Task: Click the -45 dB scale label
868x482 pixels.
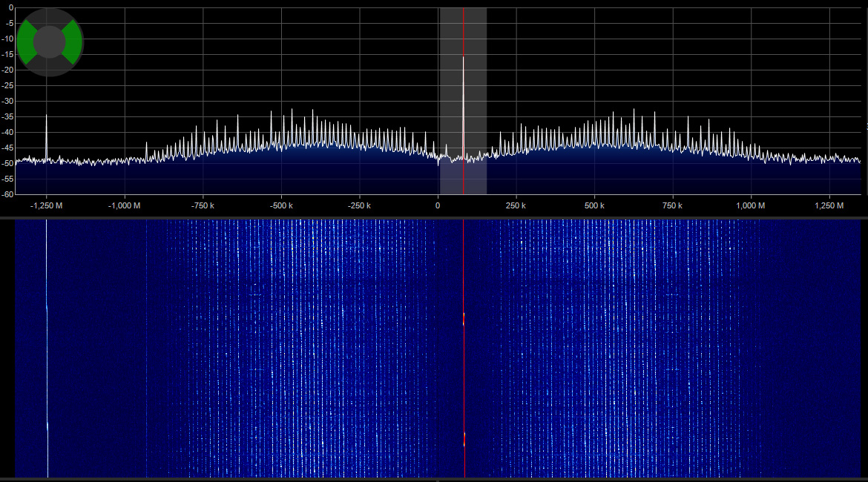Action: tap(7, 148)
